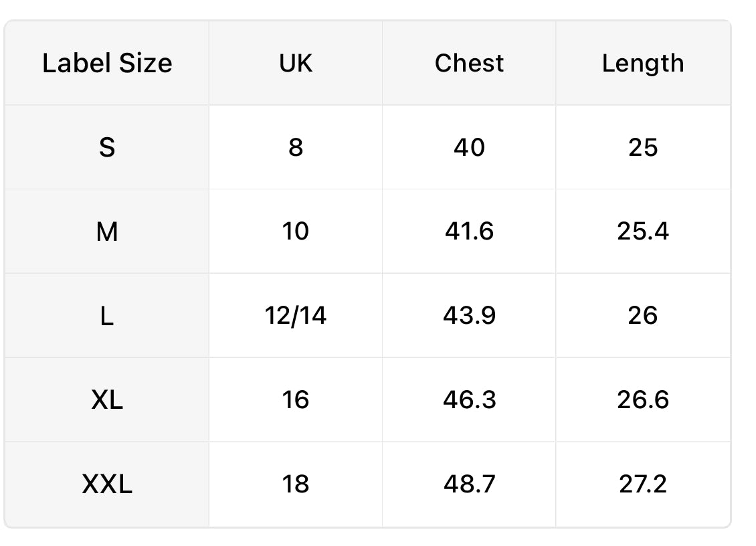Select the M size label cell
Image resolution: width=756 pixels, height=546 pixels.
coord(107,232)
